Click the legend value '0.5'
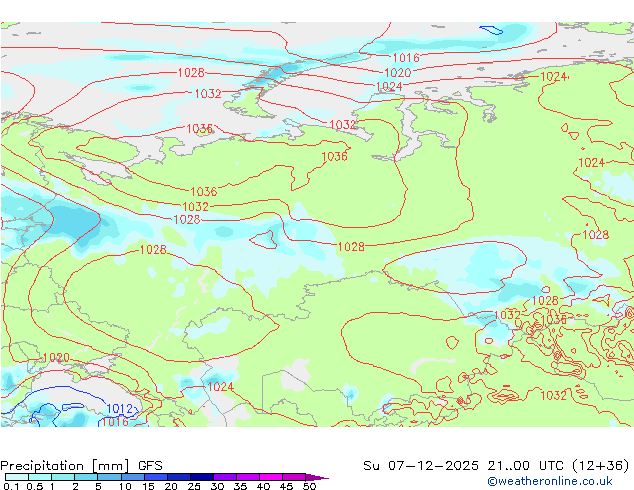The image size is (634, 490). [x=34, y=486]
